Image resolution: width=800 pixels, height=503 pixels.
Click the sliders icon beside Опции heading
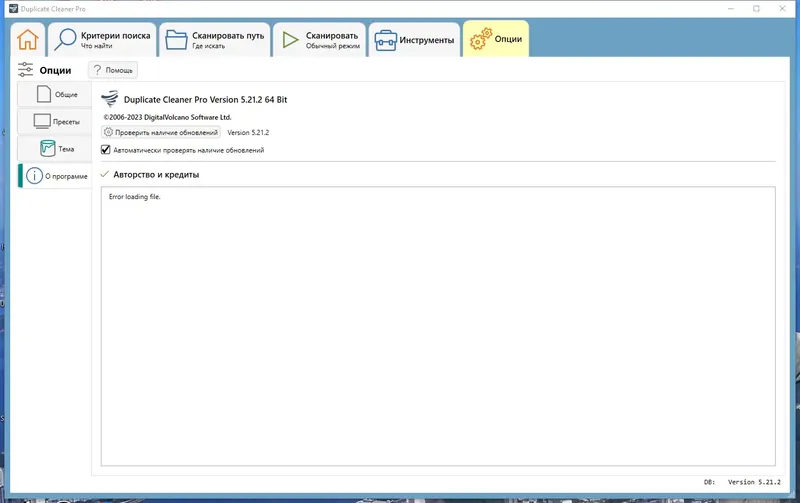click(25, 69)
